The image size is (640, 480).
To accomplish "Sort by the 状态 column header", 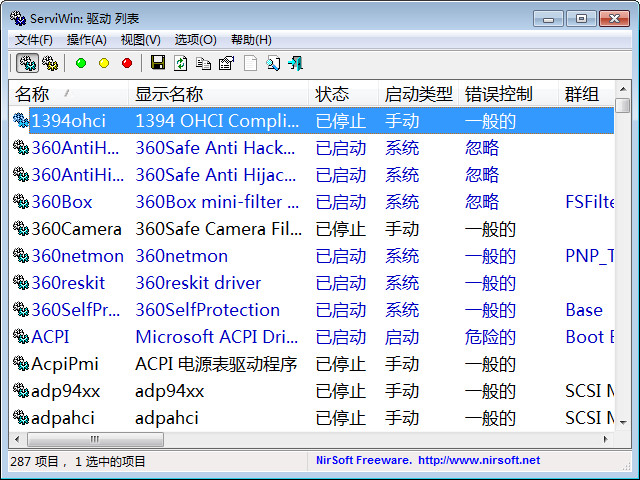I will (332, 94).
